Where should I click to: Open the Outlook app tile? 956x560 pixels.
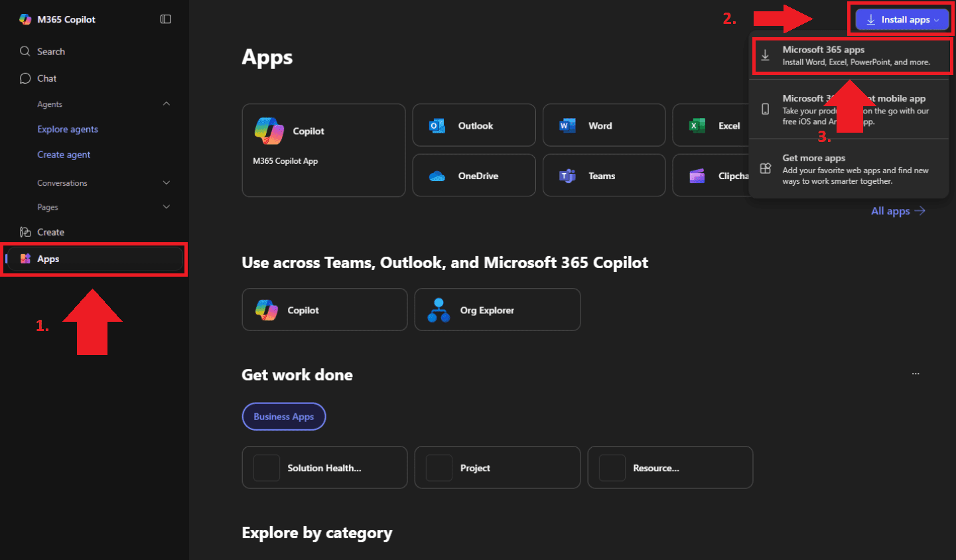(x=474, y=125)
